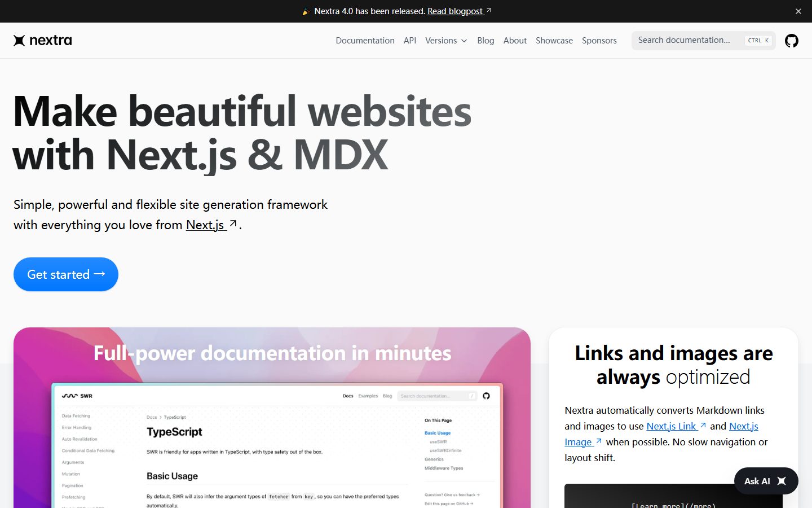Screen dimensions: 812x508
Task: Follow the Read blogpost link in banner
Action: click(460, 11)
